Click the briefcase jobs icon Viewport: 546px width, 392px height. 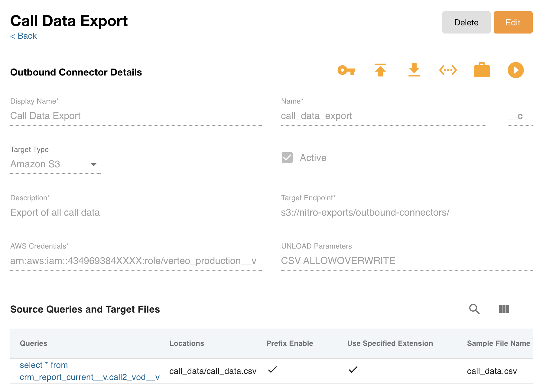coord(482,70)
